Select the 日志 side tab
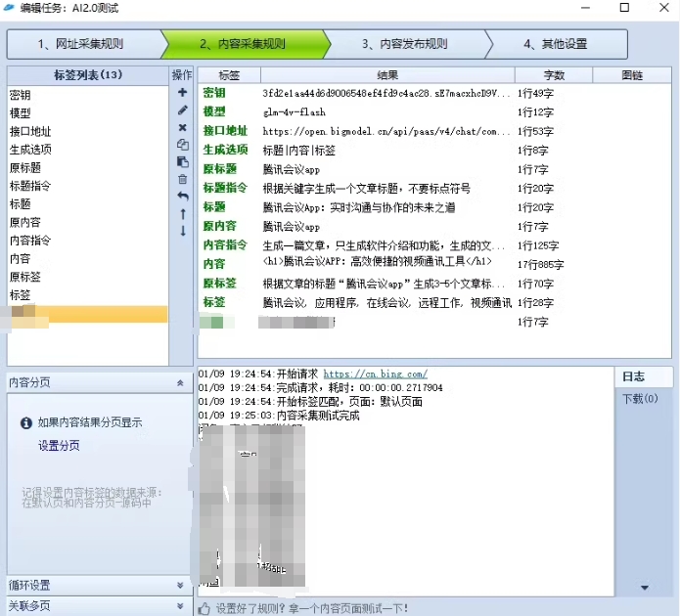680x616 pixels. [x=644, y=376]
